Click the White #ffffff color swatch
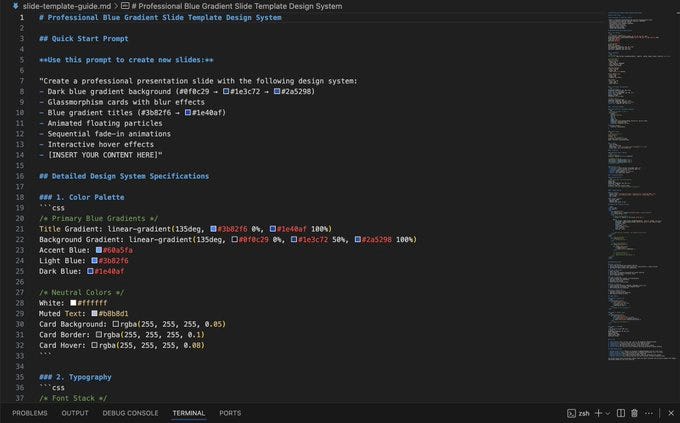This screenshot has height=423, width=680. coord(73,303)
